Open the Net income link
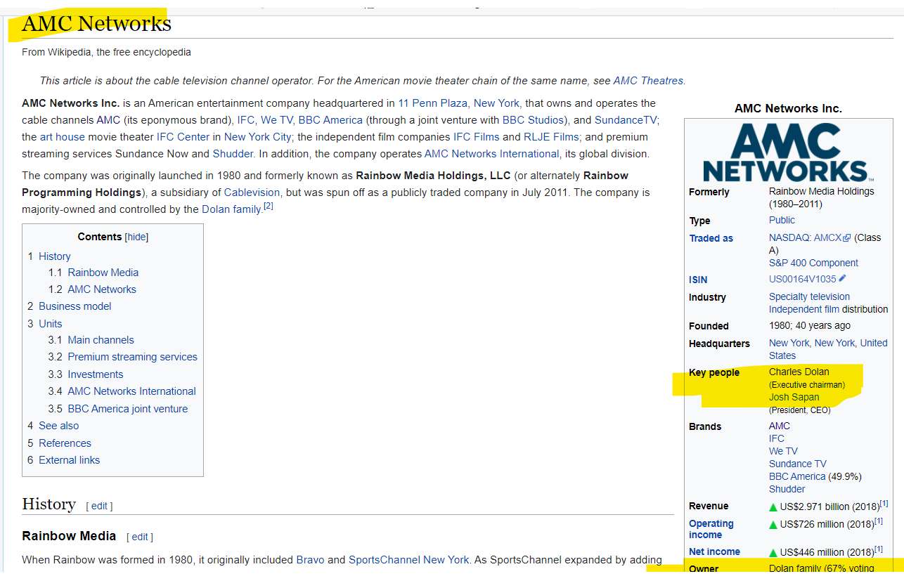904x588 pixels. pyautogui.click(x=714, y=551)
